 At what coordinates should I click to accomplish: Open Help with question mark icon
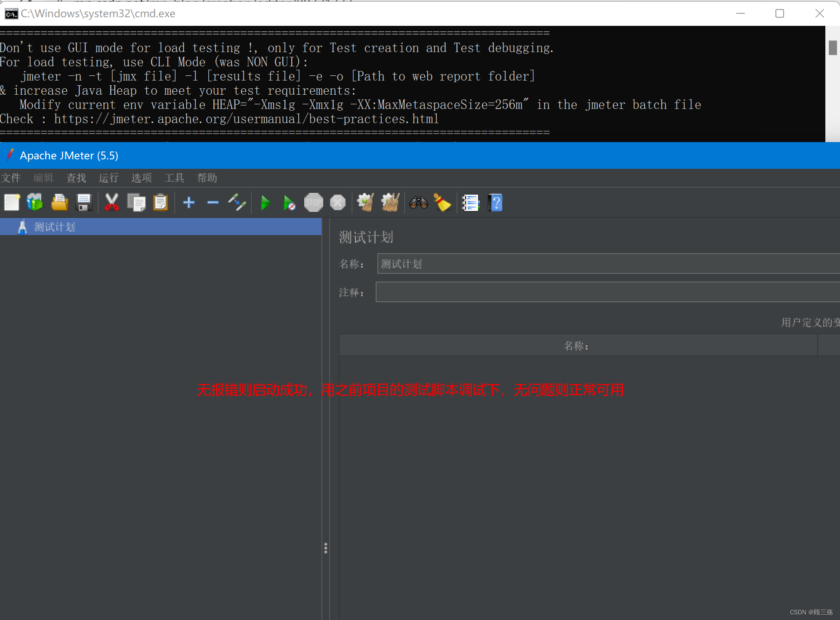click(495, 202)
